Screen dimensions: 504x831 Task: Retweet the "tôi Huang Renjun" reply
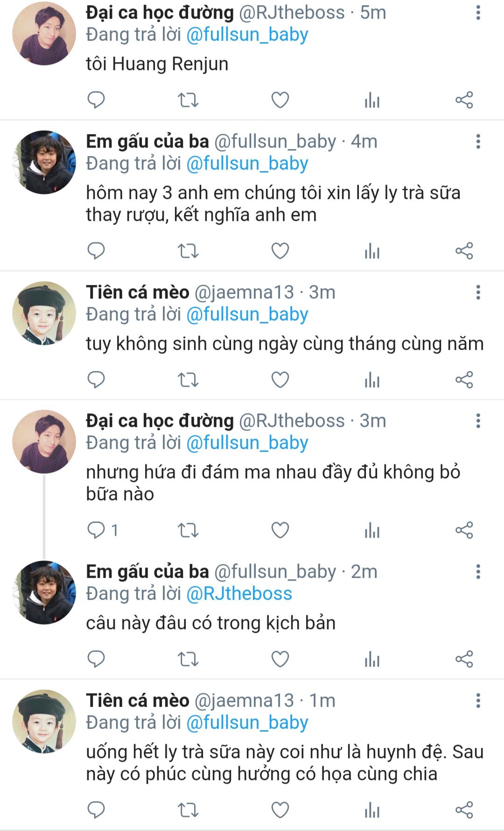click(188, 100)
